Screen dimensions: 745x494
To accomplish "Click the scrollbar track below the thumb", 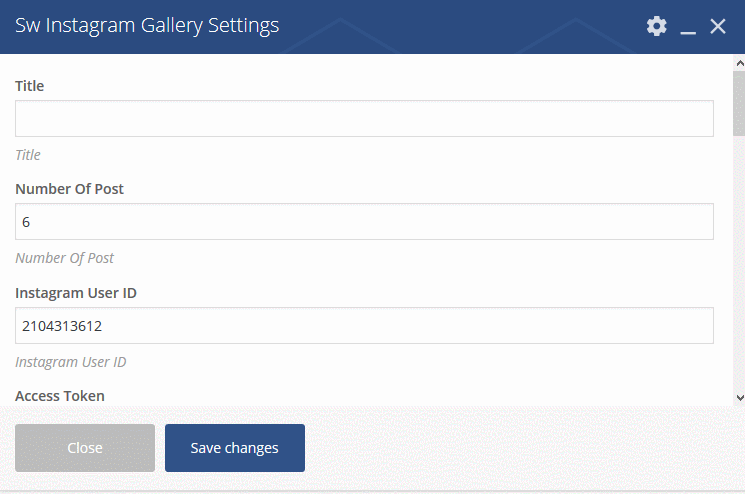I will point(739,264).
